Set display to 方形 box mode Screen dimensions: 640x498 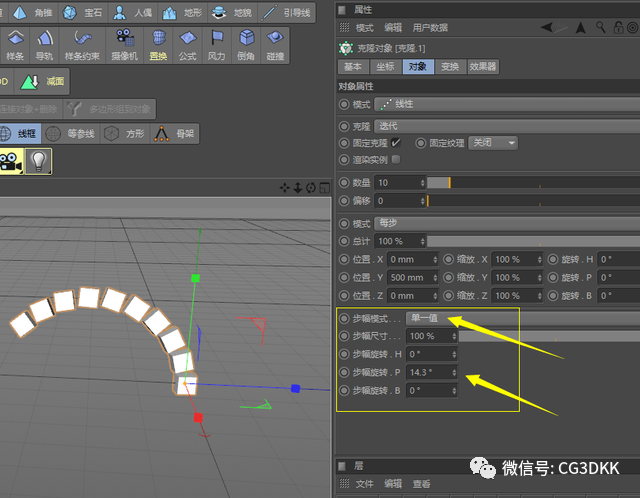click(x=125, y=133)
